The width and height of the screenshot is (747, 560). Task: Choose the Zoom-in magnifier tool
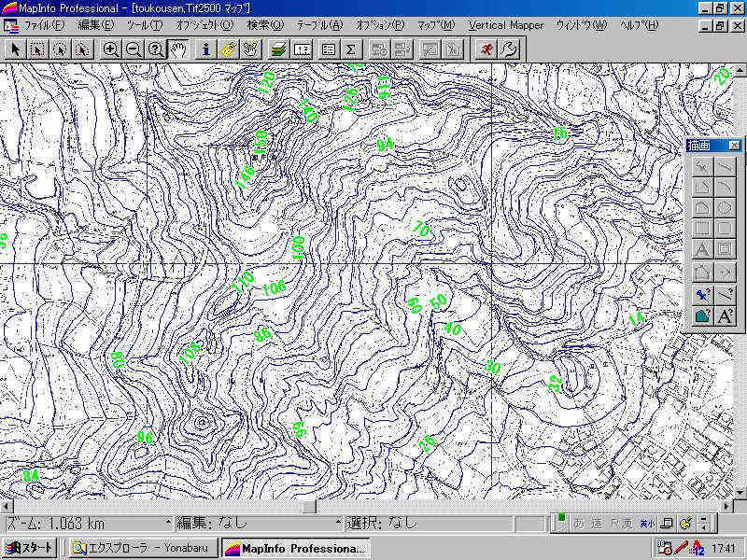coord(111,49)
